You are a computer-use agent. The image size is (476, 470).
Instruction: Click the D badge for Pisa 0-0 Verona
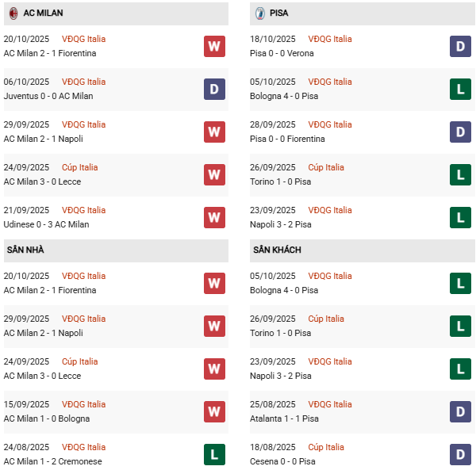[461, 46]
